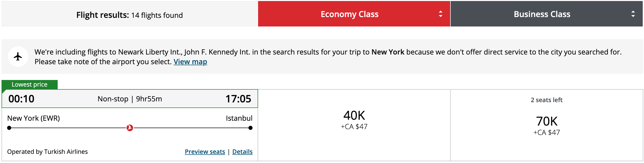This screenshot has height=163, width=644.
Task: Click the 2 seats left indicator
Action: (546, 100)
